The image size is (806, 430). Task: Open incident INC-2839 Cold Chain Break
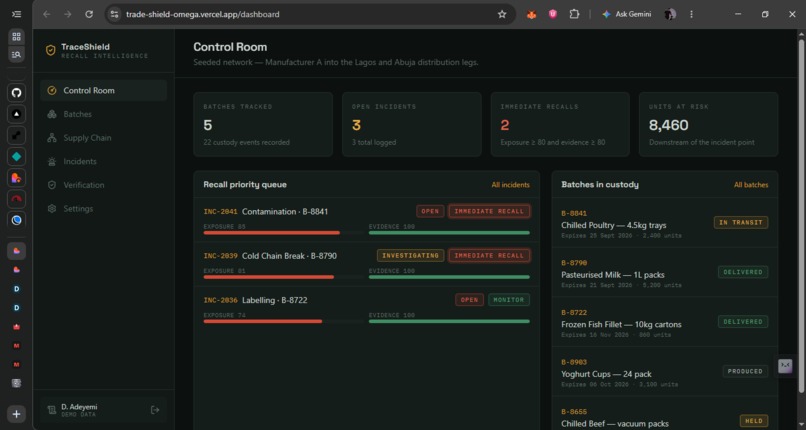[367, 264]
